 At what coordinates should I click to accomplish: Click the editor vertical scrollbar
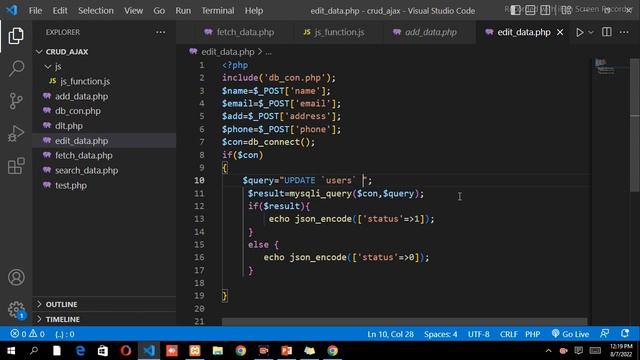(x=634, y=124)
